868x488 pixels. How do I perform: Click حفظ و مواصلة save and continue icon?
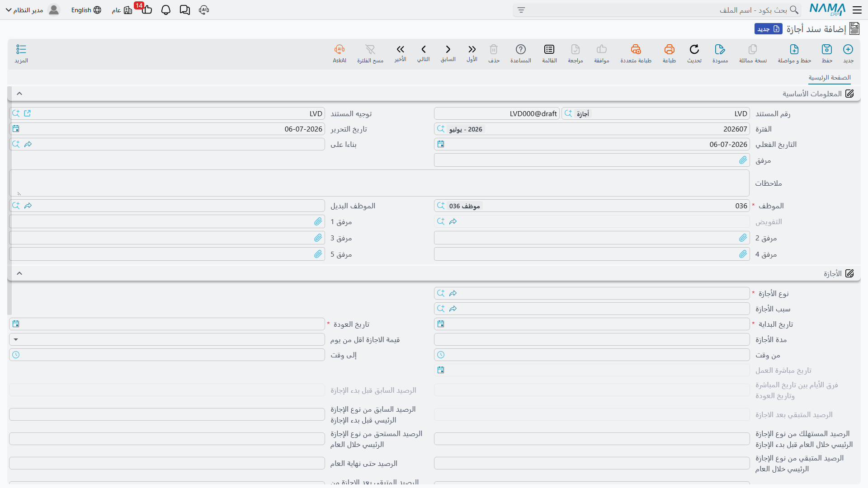point(794,50)
